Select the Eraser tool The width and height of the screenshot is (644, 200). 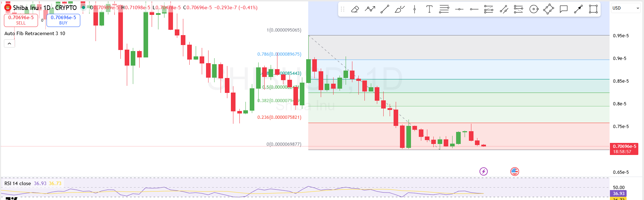click(355, 9)
